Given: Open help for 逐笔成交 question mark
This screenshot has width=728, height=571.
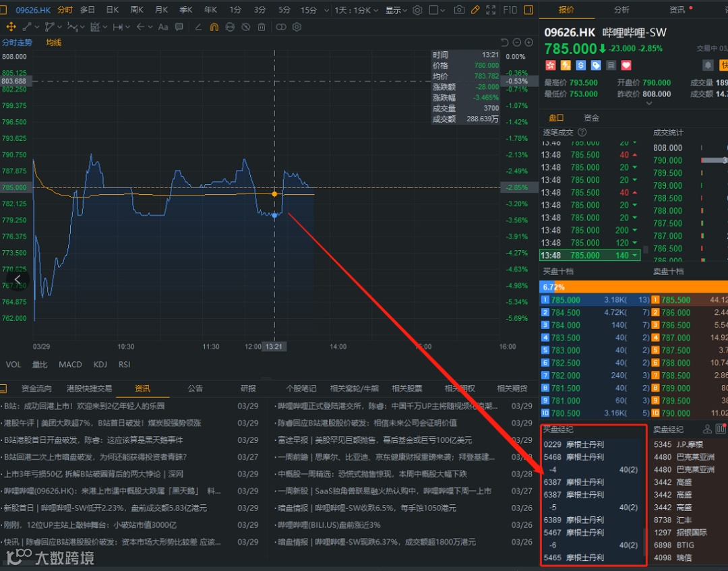Looking at the screenshot, I should click(582, 132).
